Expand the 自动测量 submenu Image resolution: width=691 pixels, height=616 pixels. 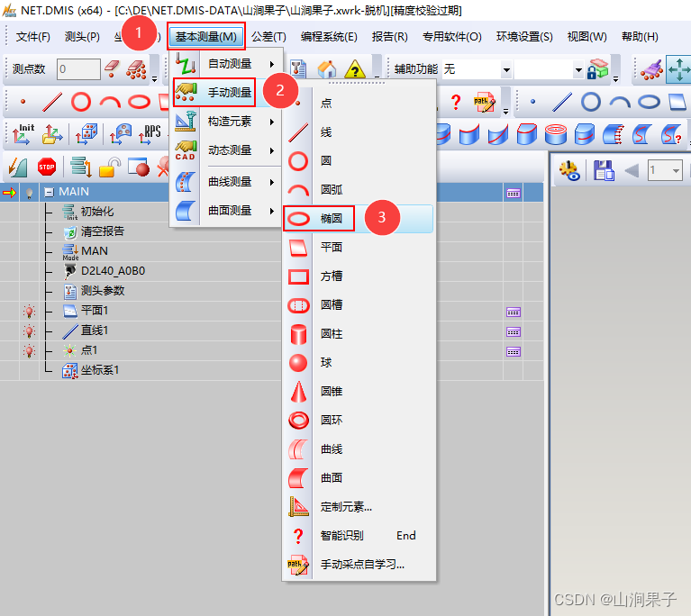coord(229,64)
